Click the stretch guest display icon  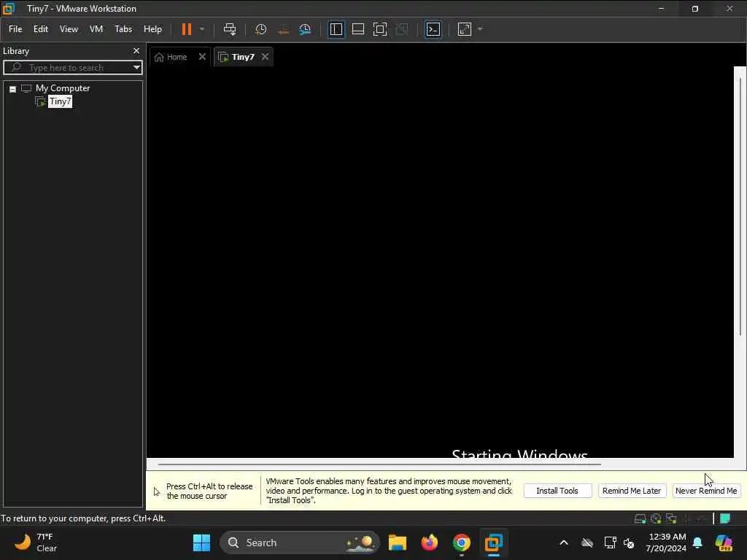click(x=465, y=29)
